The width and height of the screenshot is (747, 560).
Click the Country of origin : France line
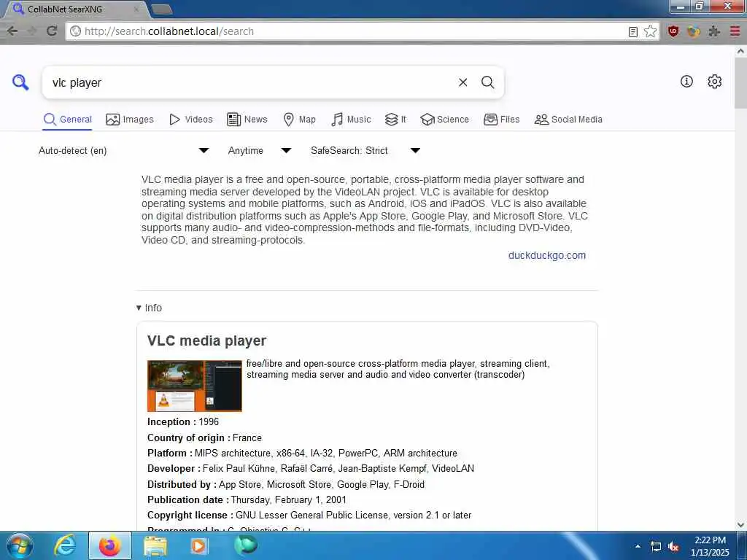[204, 437]
